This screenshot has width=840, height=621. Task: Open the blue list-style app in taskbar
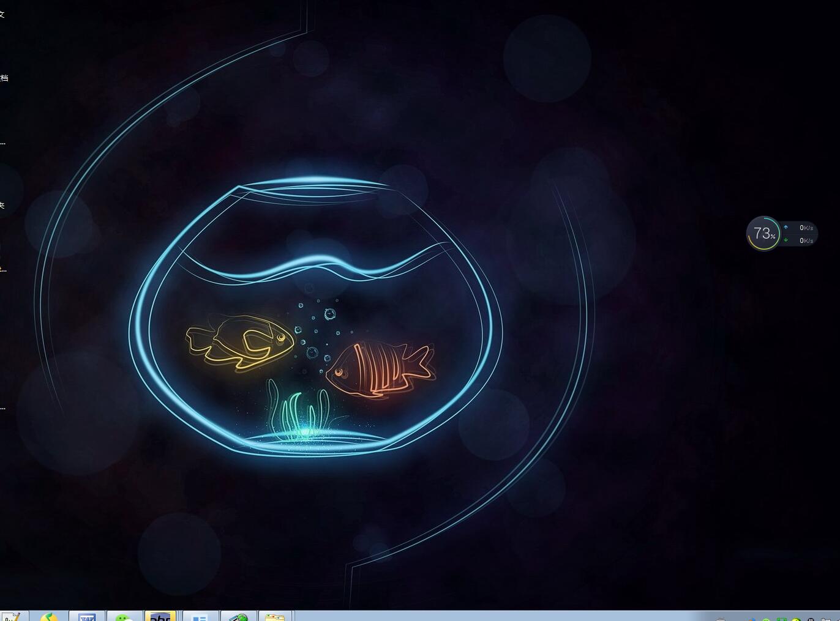pos(200,617)
